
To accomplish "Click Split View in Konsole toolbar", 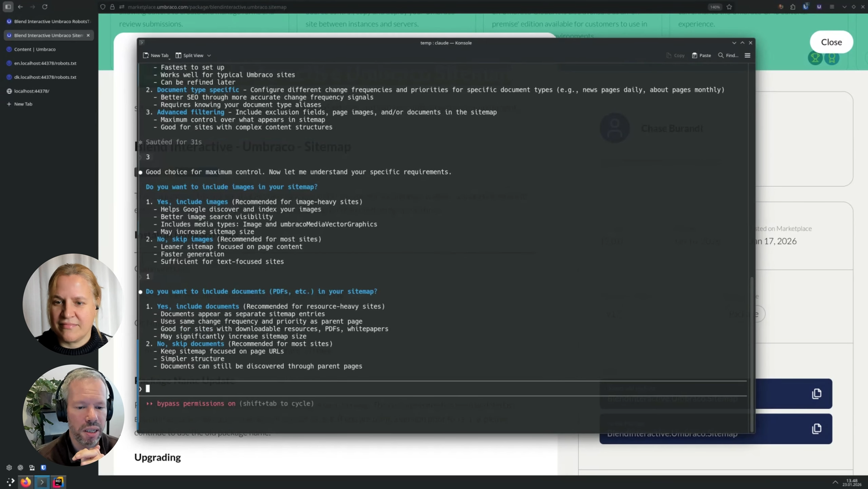I will coord(190,55).
